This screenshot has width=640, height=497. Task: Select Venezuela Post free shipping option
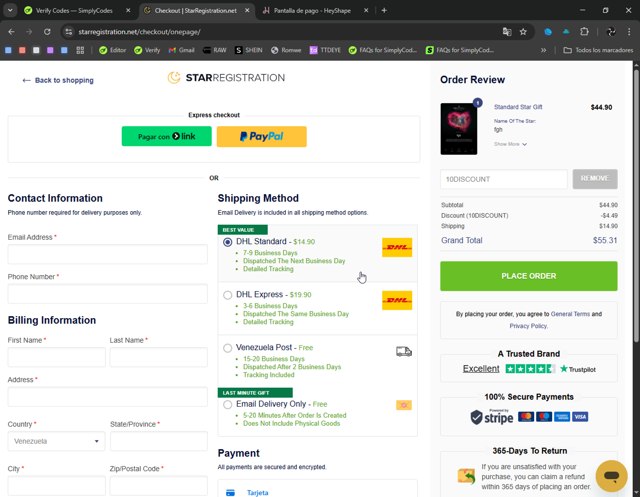pos(228,348)
